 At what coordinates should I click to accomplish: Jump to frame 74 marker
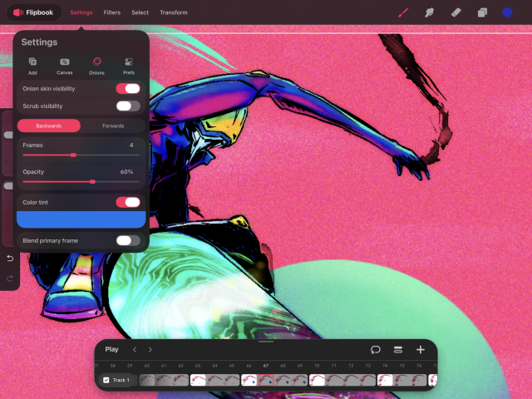[385, 366]
